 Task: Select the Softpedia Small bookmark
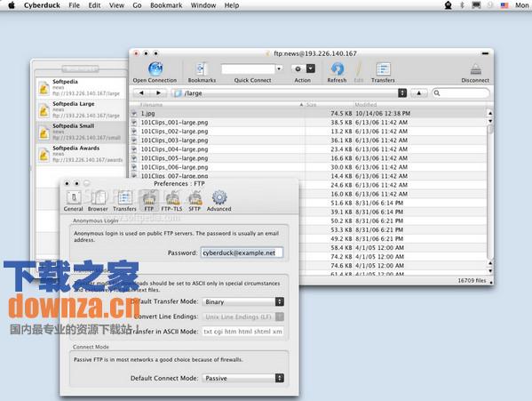coord(81,132)
